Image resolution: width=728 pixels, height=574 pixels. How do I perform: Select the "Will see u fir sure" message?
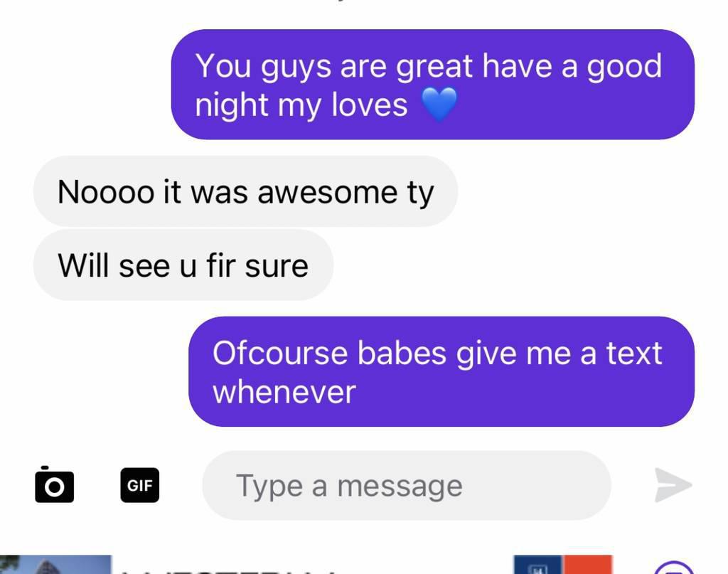coord(183,265)
